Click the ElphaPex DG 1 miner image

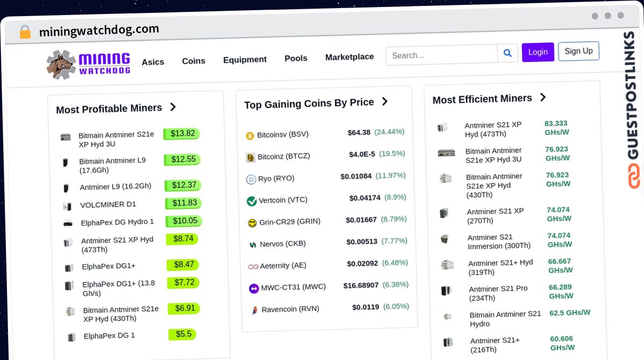[71, 337]
